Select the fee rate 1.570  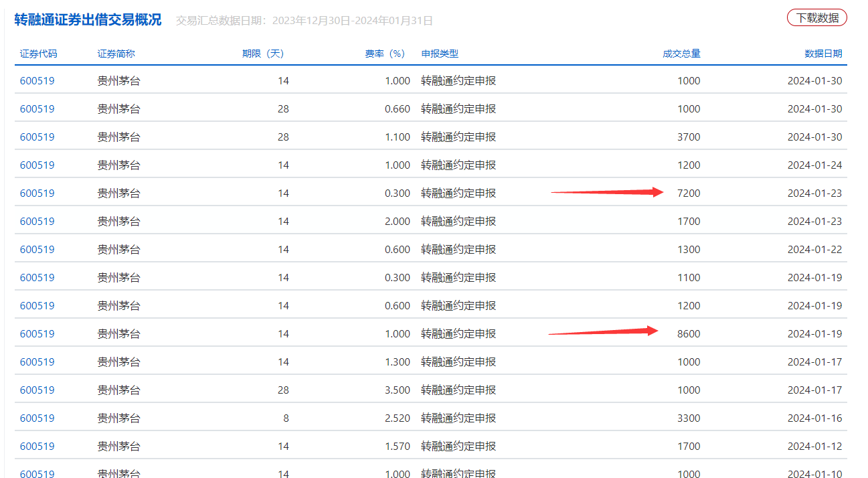pyautogui.click(x=398, y=447)
